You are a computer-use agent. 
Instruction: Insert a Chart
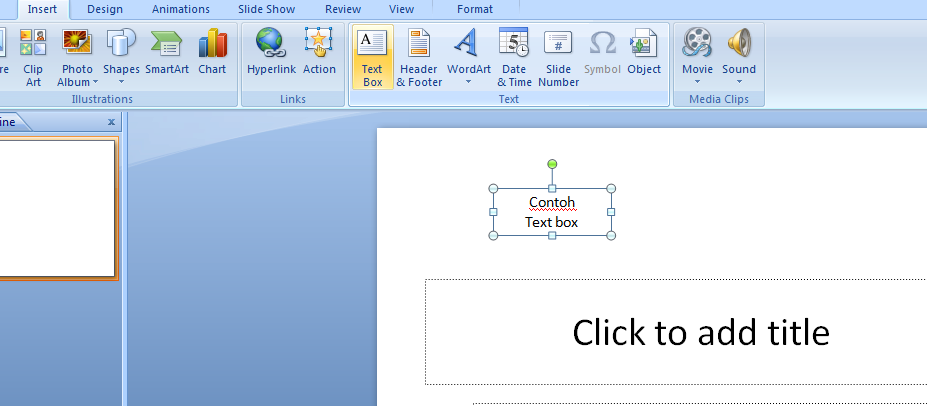(x=212, y=53)
